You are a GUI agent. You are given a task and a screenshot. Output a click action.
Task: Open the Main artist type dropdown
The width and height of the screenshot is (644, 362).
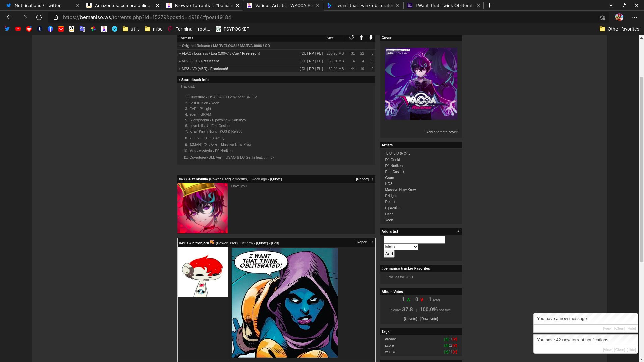click(400, 247)
